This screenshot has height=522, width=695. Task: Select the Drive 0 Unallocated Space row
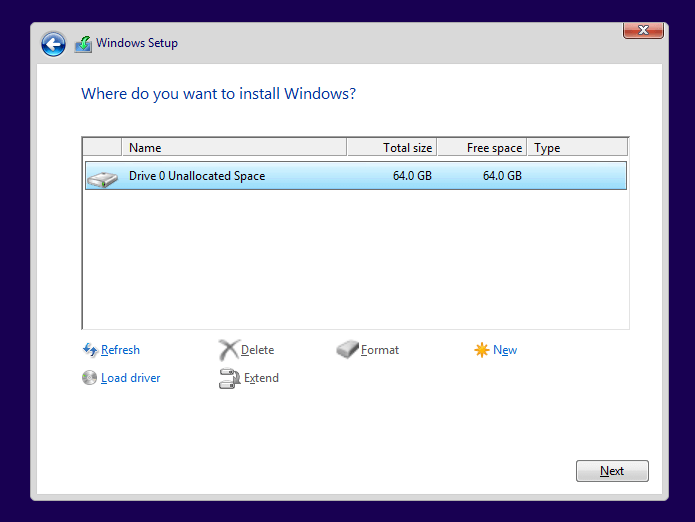[355, 176]
